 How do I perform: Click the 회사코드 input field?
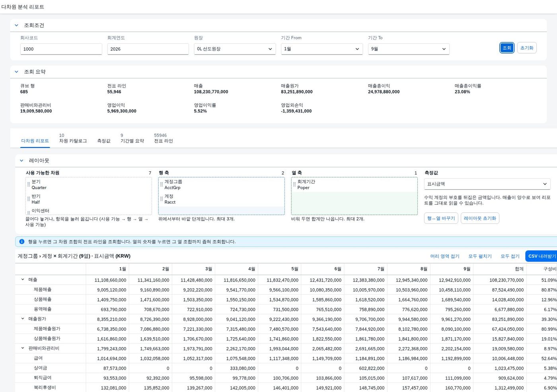(61, 49)
